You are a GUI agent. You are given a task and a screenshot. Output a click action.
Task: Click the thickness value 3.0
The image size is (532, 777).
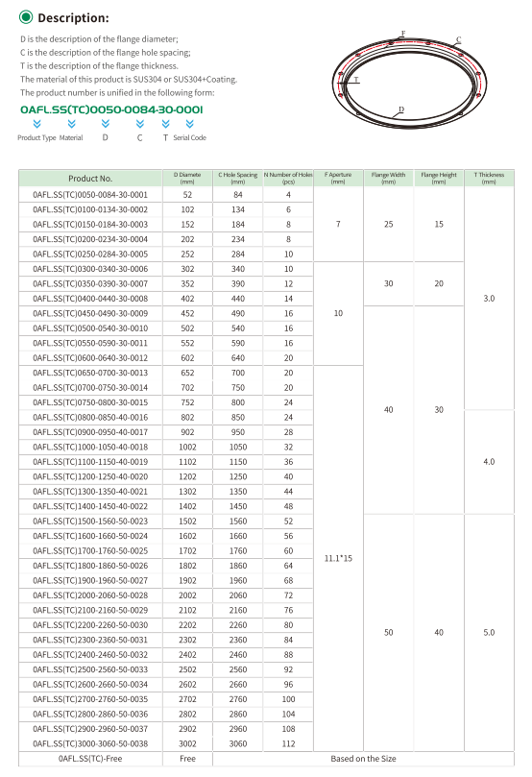pos(489,299)
